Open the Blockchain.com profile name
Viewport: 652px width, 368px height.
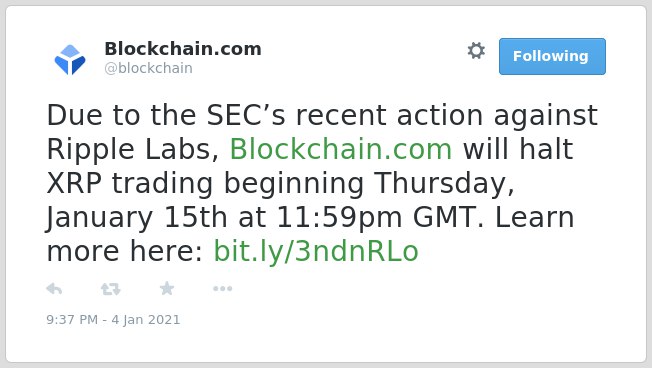(x=183, y=49)
